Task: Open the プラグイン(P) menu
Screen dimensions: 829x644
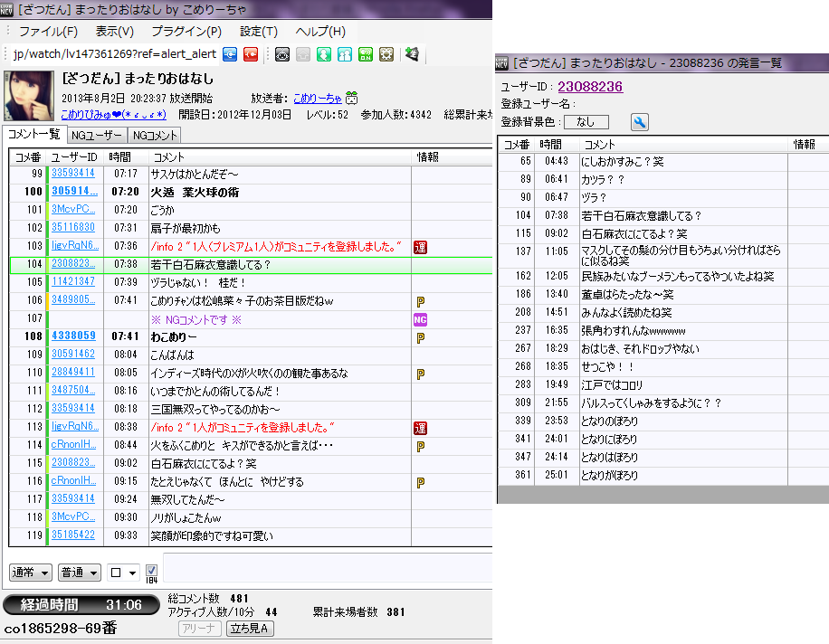Action: 186,32
